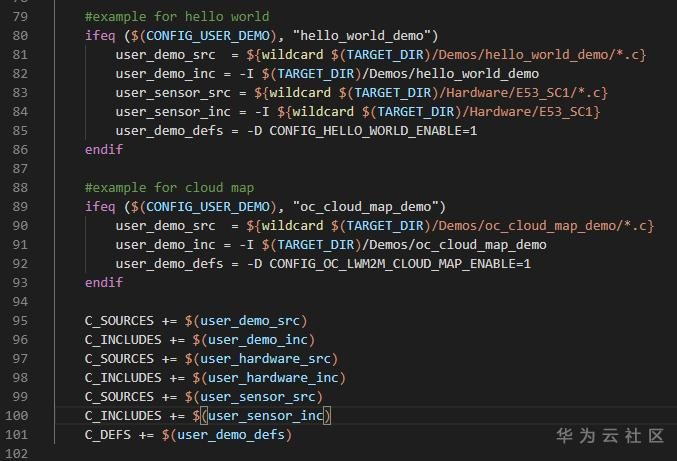The width and height of the screenshot is (677, 461).
Task: Click the path /Demos/oc_cloud_map_demo/*.c}
Action: pos(543,226)
